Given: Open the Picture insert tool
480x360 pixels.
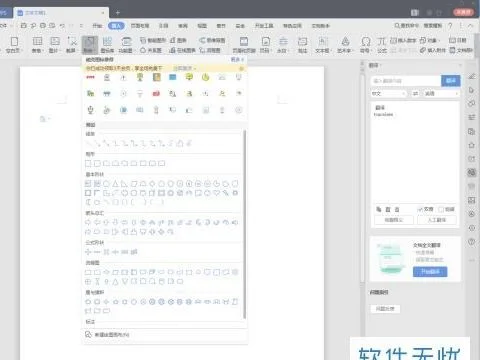Looking at the screenshot, I should (x=54, y=45).
